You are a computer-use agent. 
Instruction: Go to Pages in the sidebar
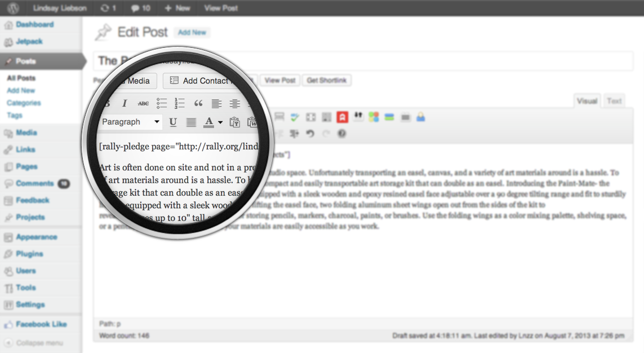26,166
